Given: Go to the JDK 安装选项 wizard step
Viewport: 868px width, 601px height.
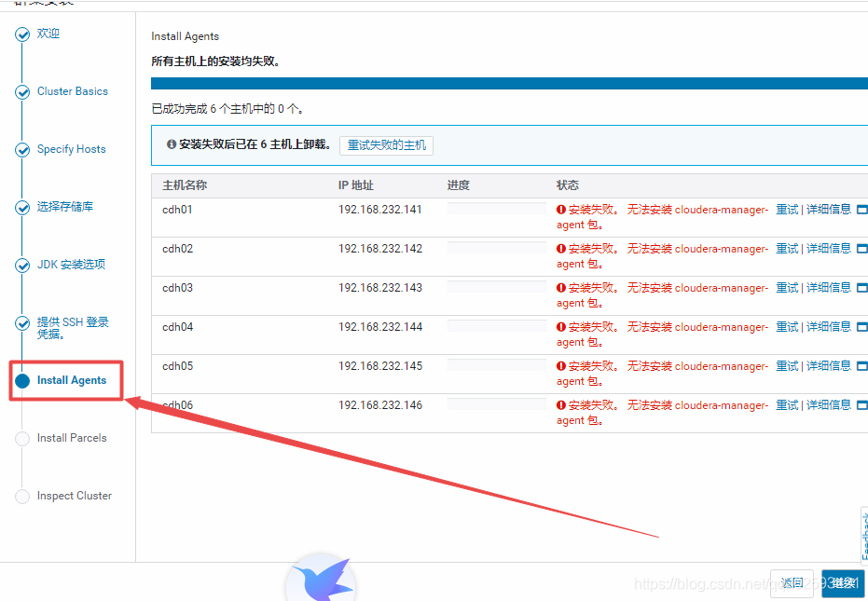Looking at the screenshot, I should tap(71, 265).
